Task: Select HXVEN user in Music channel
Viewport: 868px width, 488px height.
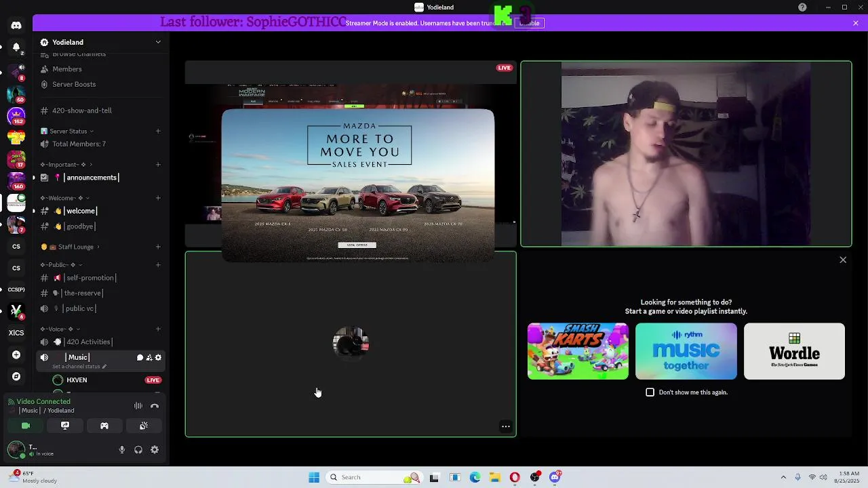Action: pyautogui.click(x=107, y=380)
